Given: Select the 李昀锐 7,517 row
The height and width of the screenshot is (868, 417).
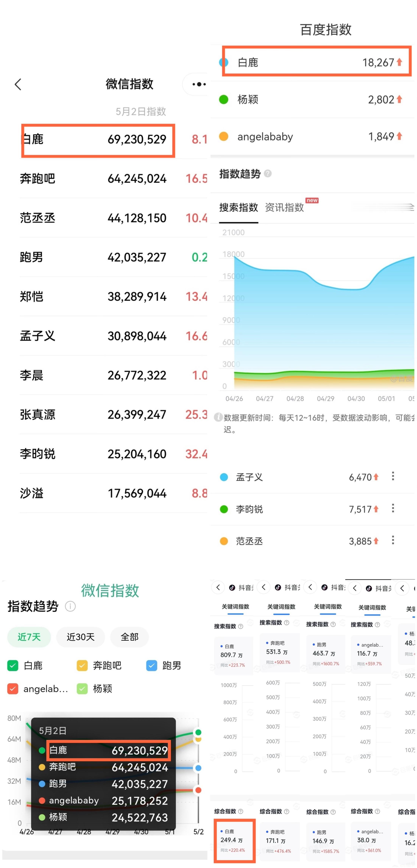Looking at the screenshot, I should click(x=312, y=509).
